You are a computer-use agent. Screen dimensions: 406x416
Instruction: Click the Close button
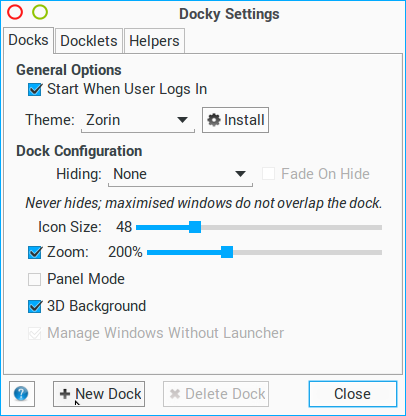coord(353,394)
